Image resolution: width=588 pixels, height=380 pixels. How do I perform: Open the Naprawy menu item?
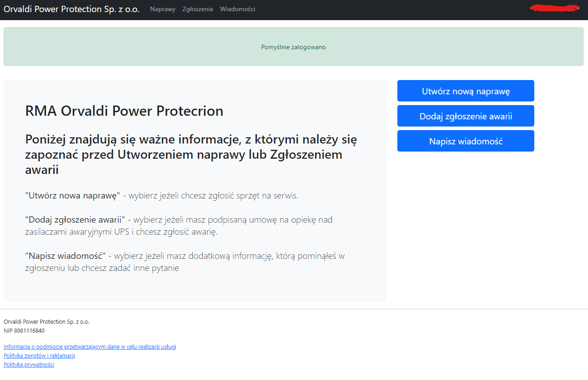pos(162,9)
